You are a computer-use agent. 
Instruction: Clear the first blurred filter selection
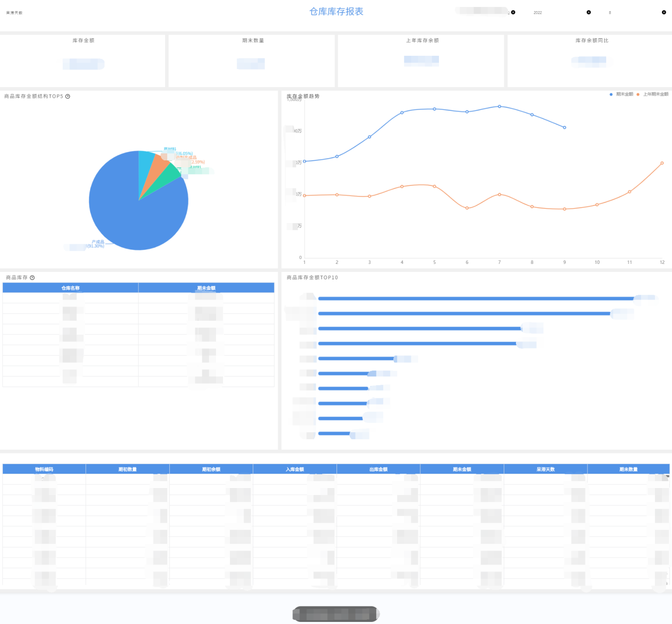click(x=513, y=12)
